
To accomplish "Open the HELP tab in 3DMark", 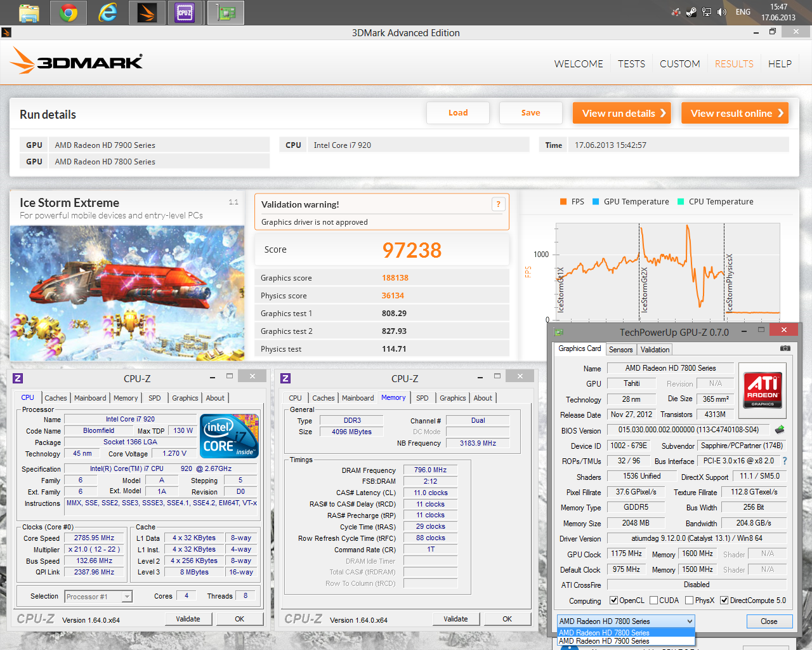I will point(780,64).
